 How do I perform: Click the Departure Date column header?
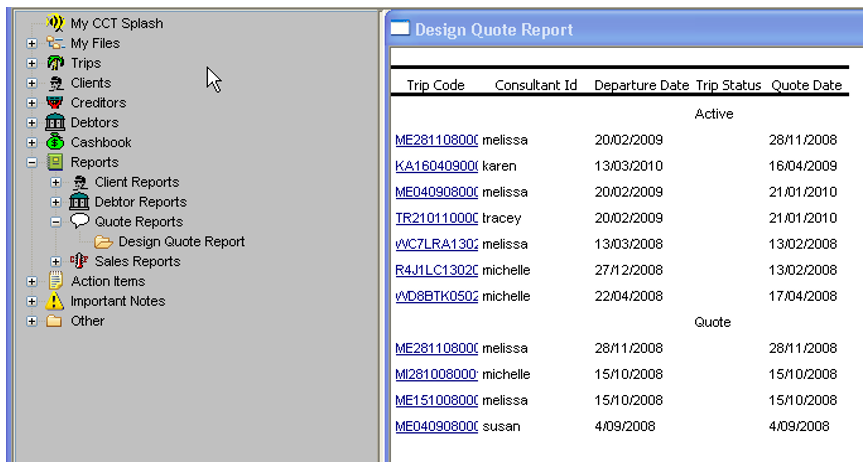641,85
